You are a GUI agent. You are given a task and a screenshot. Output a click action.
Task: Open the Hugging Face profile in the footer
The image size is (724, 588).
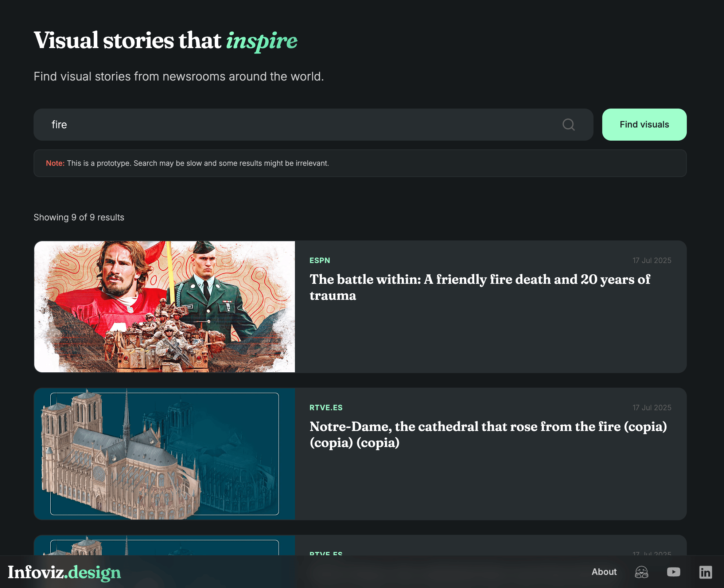coord(641,572)
